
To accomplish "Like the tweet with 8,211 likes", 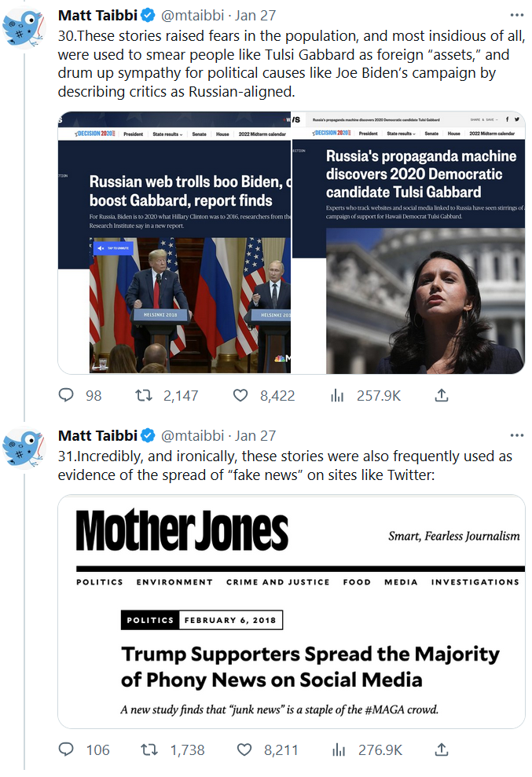I will (244, 750).
